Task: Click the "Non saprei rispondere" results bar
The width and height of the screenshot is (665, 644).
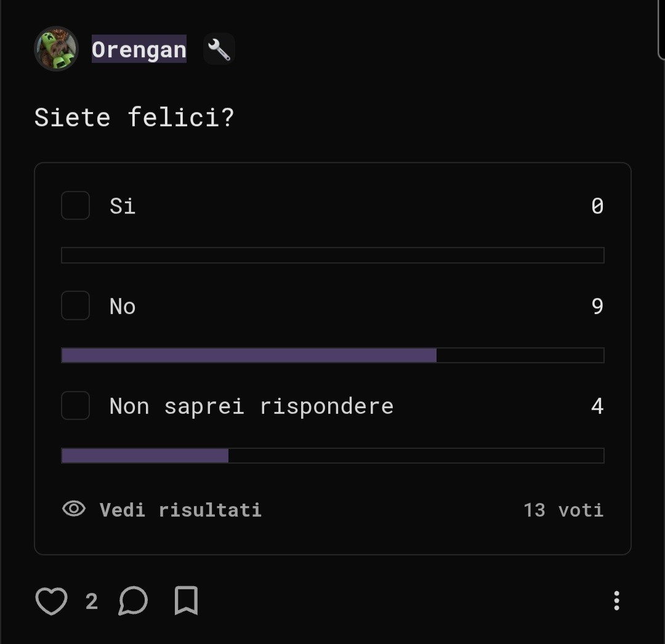Action: point(332,456)
